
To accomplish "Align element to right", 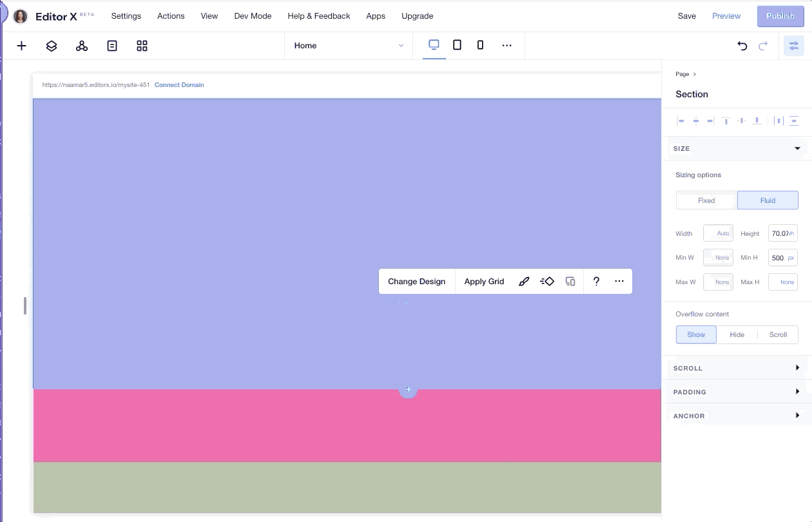I will click(x=711, y=121).
